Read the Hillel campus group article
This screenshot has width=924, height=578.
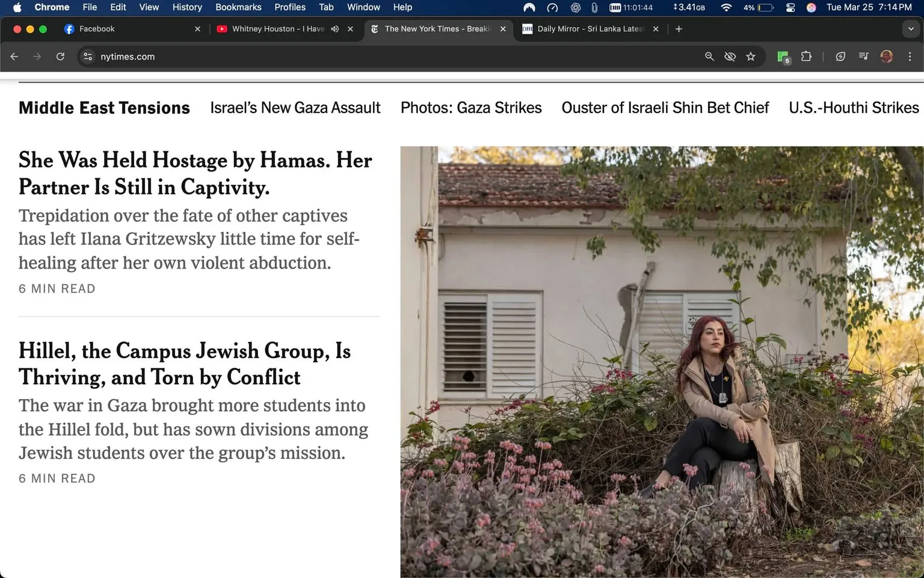(183, 364)
